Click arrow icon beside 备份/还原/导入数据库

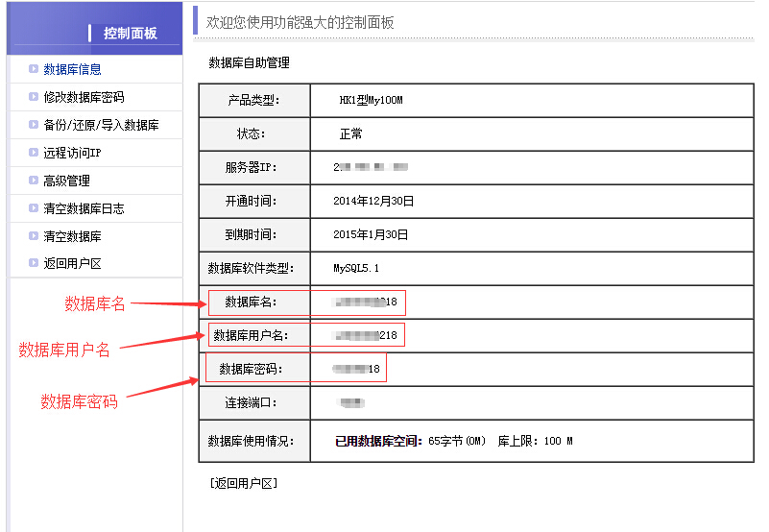click(x=34, y=125)
